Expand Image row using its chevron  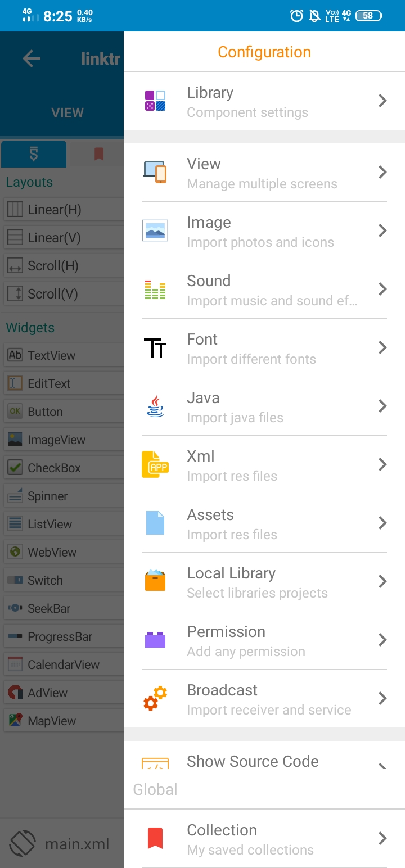382,230
